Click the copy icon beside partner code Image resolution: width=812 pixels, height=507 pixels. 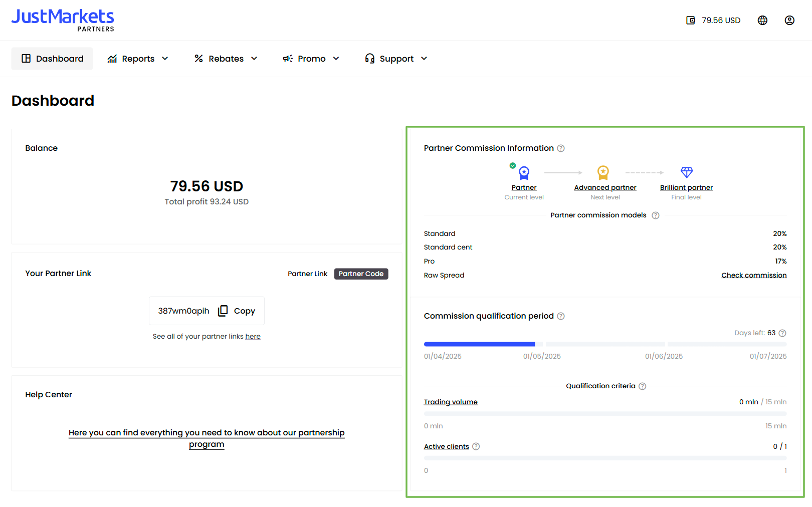click(x=223, y=311)
